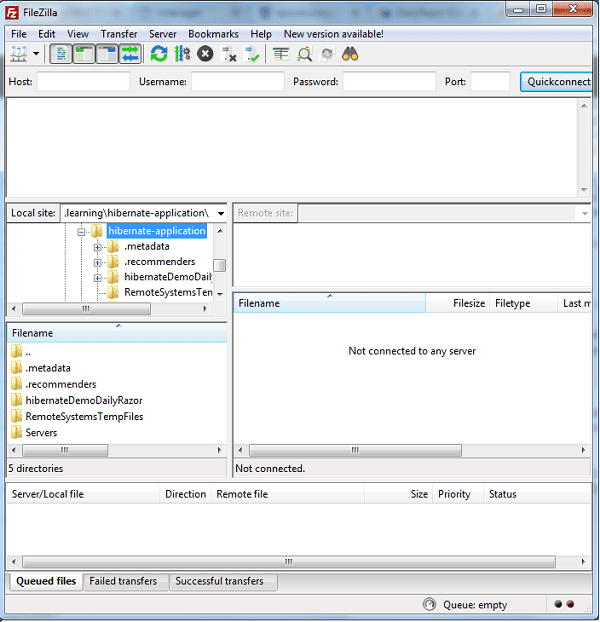
Task: Open the directory listing filters dialog
Action: 281,54
